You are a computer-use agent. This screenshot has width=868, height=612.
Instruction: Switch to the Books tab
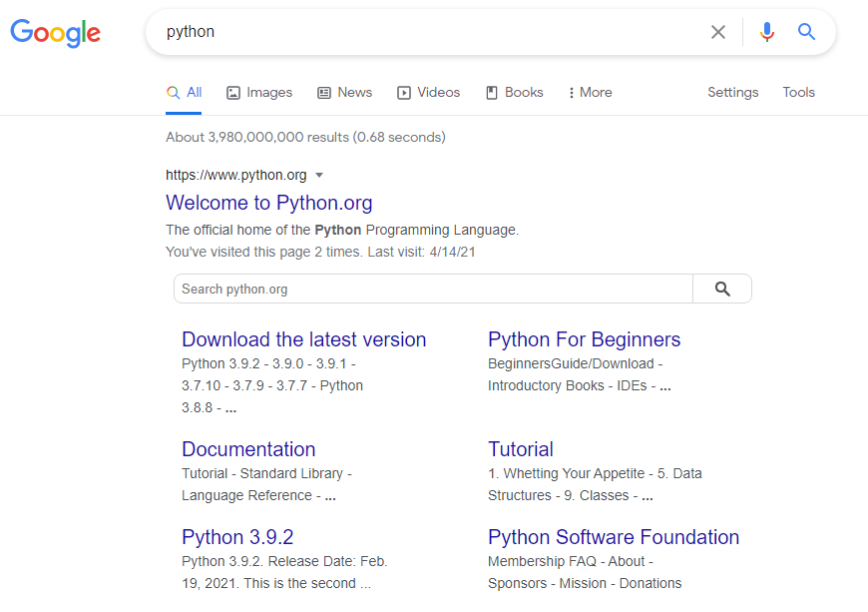[515, 93]
